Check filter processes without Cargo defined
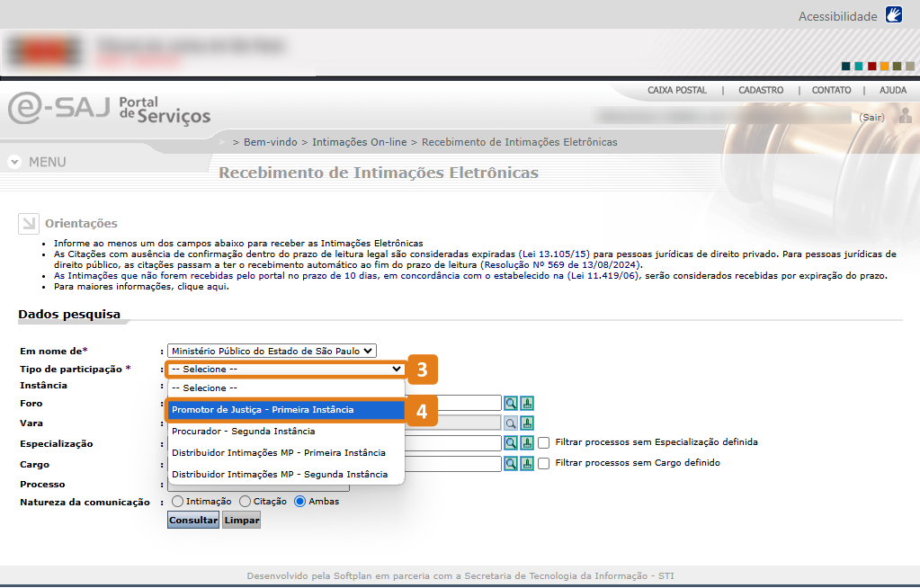Image resolution: width=920 pixels, height=588 pixels. pyautogui.click(x=544, y=463)
